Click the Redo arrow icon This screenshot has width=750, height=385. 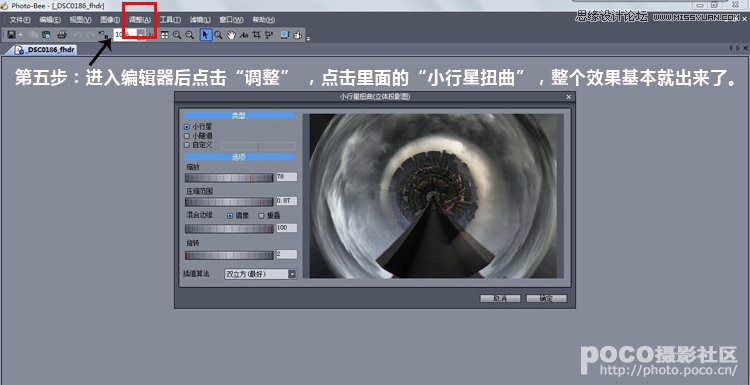tap(89, 34)
